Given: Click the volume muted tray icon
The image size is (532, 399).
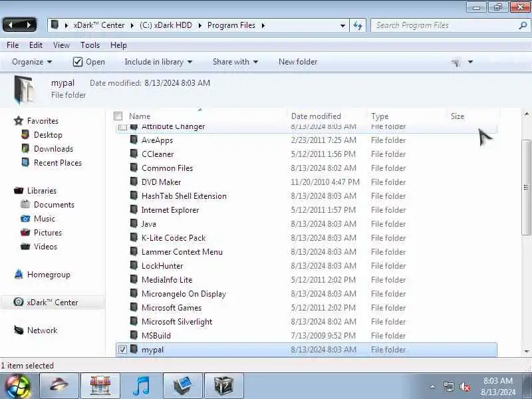Looking at the screenshot, I should pos(464,386).
